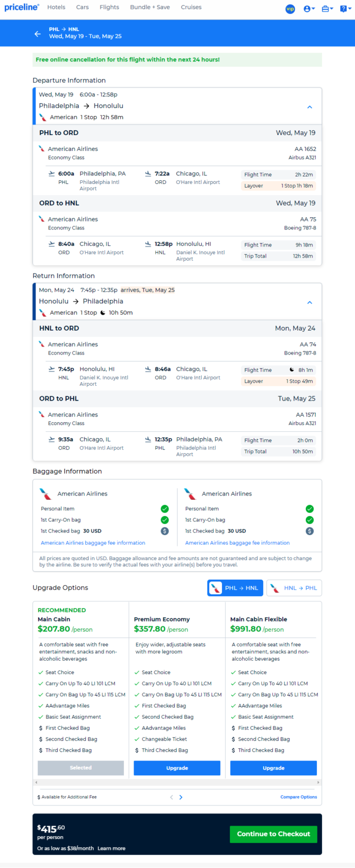Go to previous upgrade options page arrow
This screenshot has height=868, width=355.
171,797
